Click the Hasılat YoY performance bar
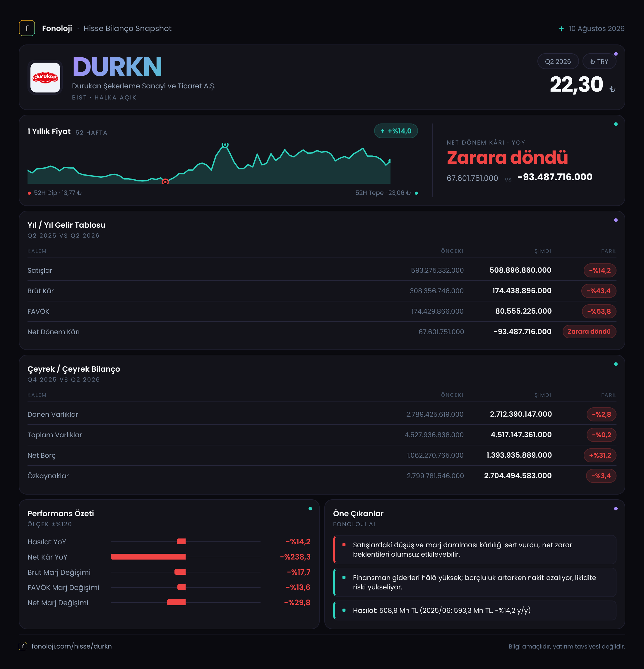The image size is (644, 669). pos(181,541)
